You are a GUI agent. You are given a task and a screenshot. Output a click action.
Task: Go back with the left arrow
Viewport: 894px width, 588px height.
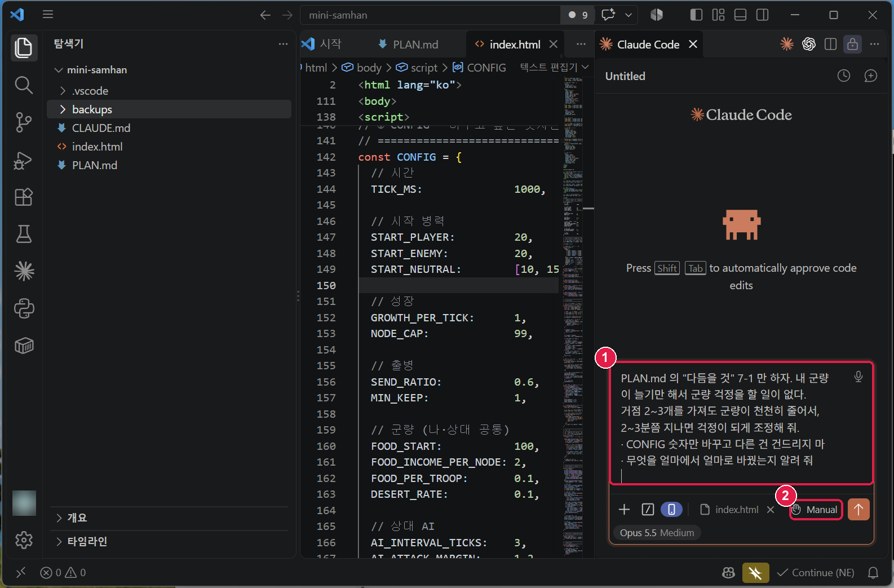[x=265, y=15]
